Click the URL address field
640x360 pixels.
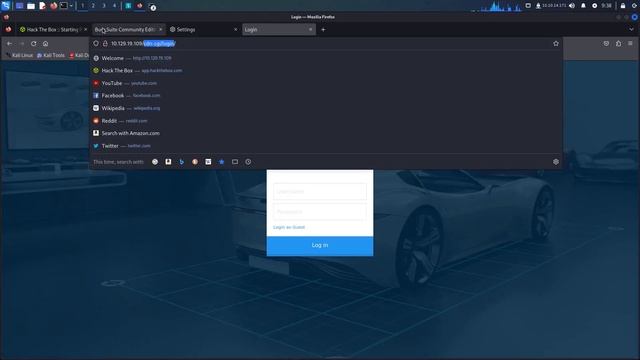pos(327,43)
